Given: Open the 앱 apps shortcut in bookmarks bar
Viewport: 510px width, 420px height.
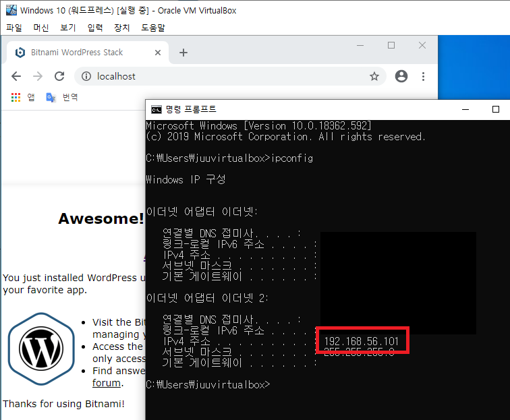Looking at the screenshot, I should click(x=23, y=97).
